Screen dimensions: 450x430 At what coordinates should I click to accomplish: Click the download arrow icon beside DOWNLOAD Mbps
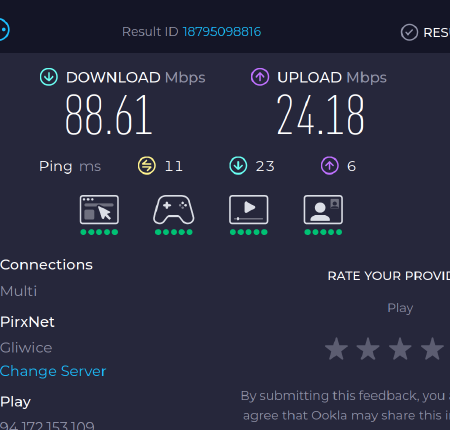click(49, 77)
